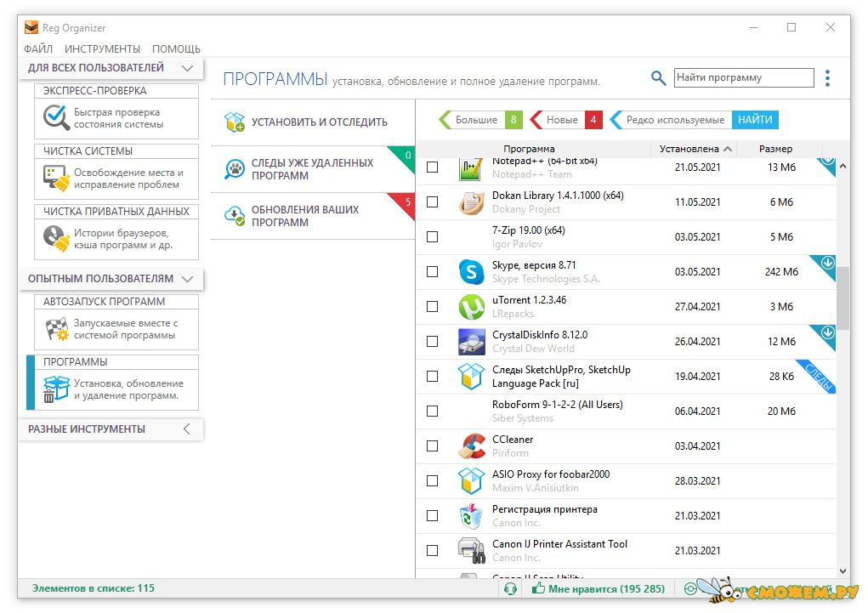This screenshot has height=613, width=868.
Task: Click the uTorrent program icon
Action: (x=471, y=307)
